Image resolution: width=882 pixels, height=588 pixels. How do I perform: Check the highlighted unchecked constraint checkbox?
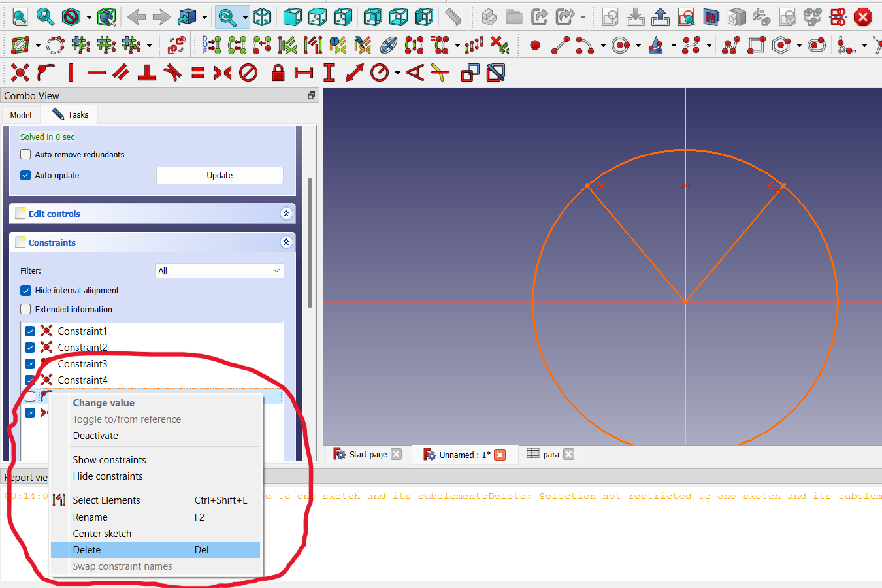coord(30,397)
